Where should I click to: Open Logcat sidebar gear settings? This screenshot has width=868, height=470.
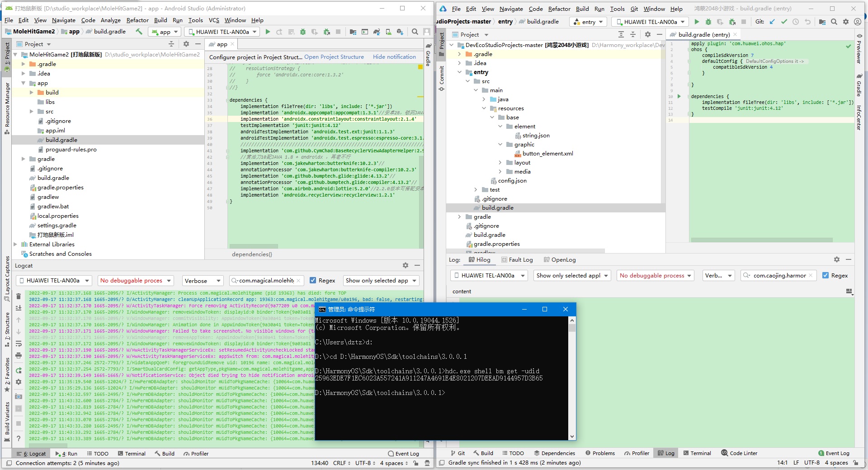coord(19,382)
